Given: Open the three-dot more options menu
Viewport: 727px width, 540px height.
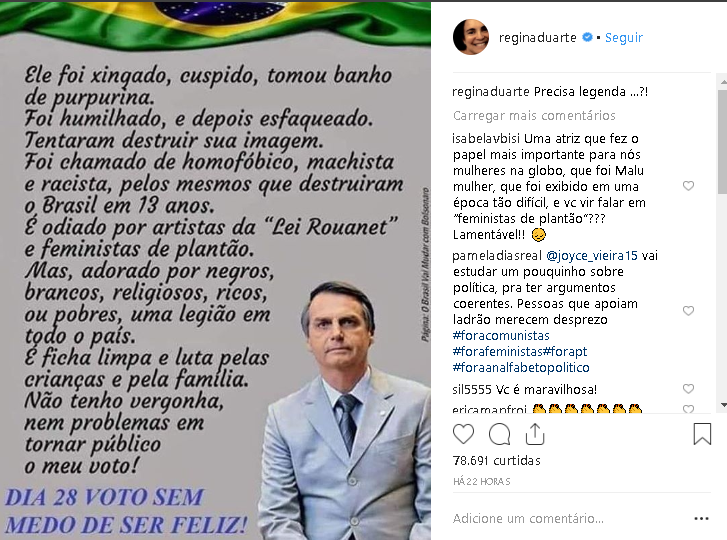Looking at the screenshot, I should (701, 519).
